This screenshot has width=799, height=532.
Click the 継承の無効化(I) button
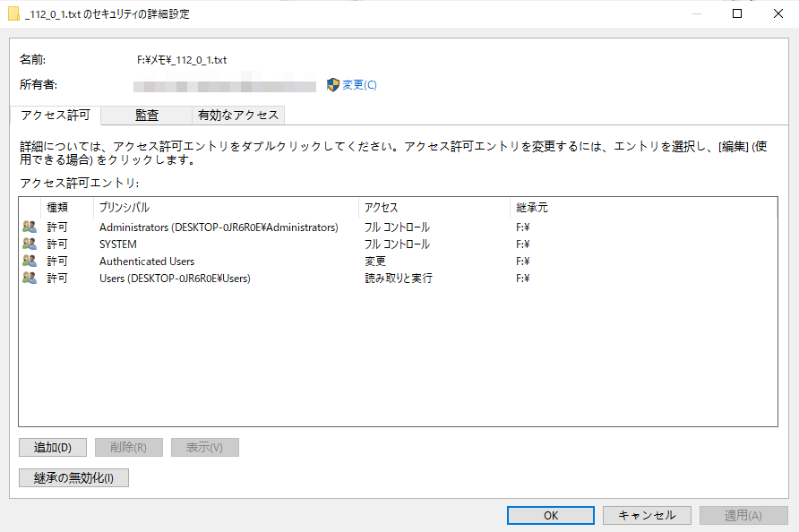(73, 478)
